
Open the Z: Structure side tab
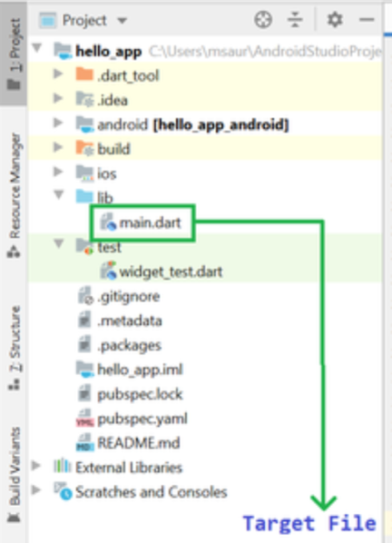tap(14, 348)
